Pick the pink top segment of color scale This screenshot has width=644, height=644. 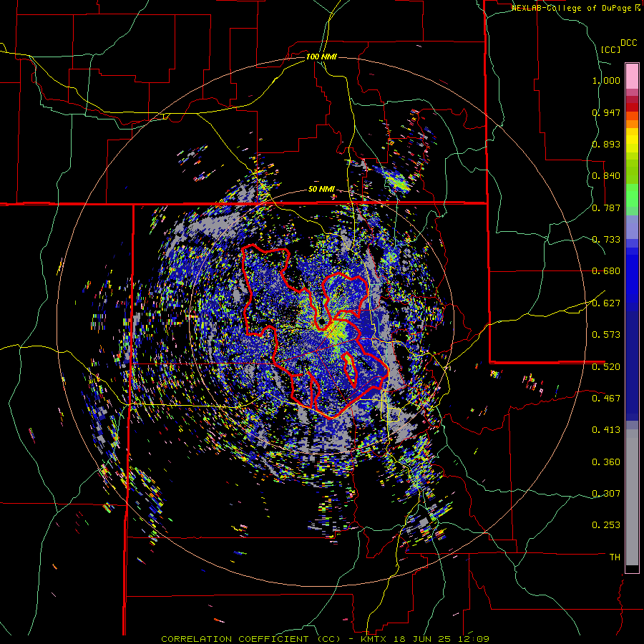click(x=632, y=76)
